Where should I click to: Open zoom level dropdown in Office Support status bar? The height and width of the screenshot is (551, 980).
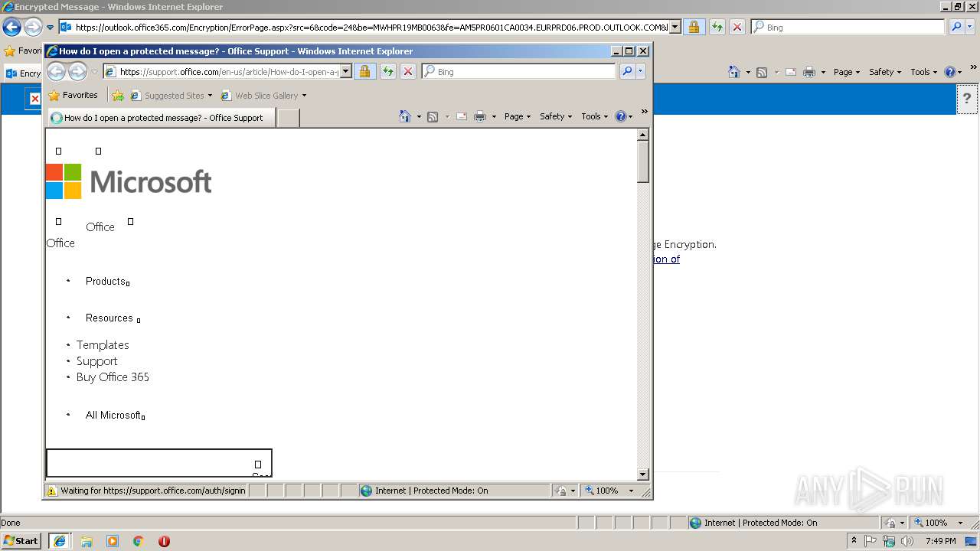[x=631, y=491]
